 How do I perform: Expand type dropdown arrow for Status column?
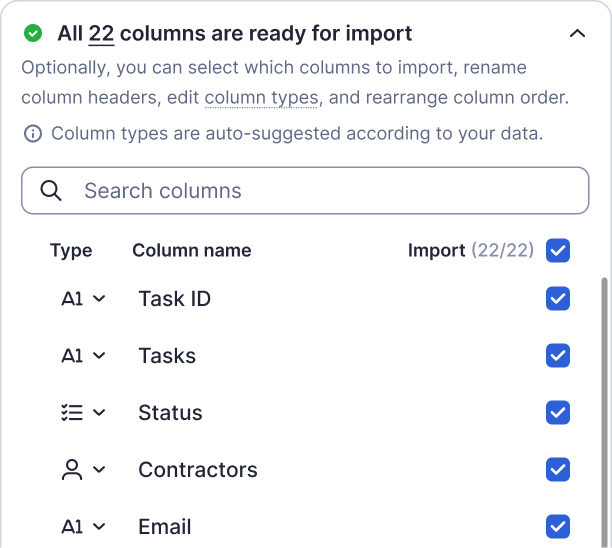pos(99,413)
